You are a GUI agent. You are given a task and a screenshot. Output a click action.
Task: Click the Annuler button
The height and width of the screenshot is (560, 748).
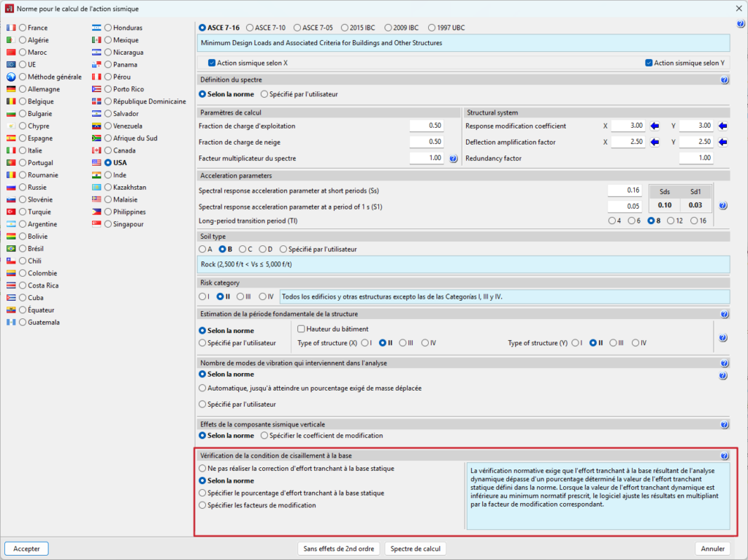713,548
